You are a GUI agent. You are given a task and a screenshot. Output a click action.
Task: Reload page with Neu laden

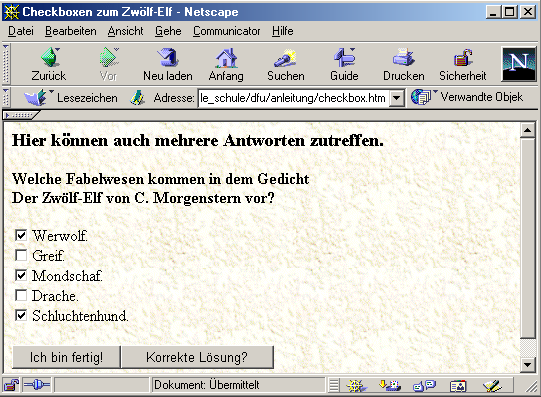[x=168, y=64]
